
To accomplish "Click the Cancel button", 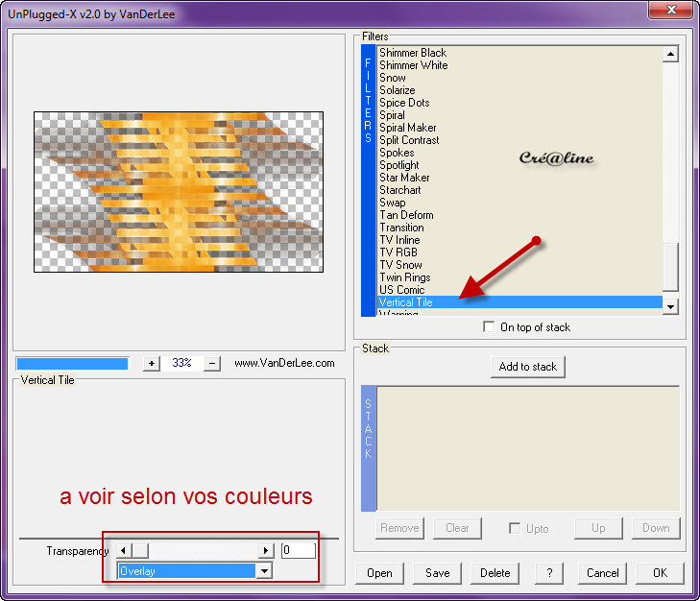I will point(602,573).
